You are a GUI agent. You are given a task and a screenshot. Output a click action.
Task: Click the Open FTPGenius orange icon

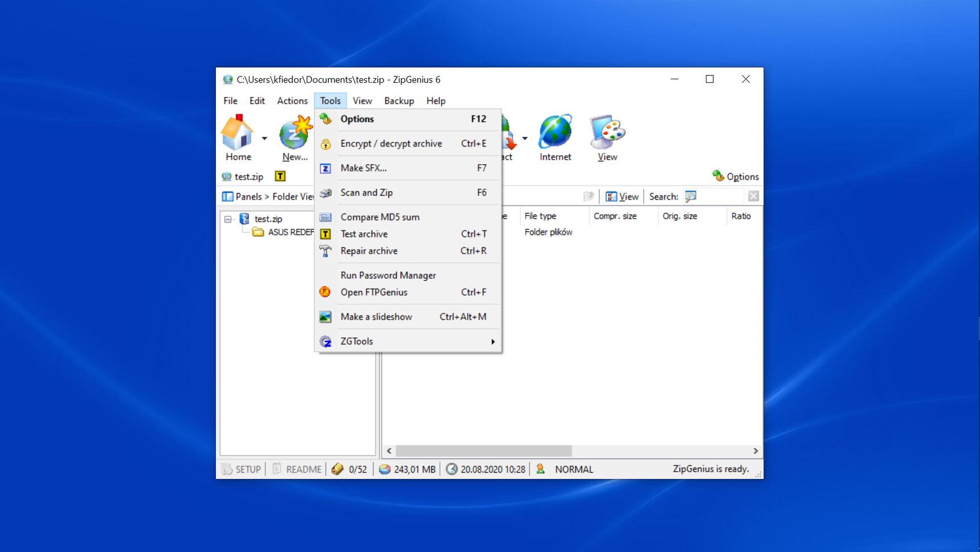(325, 292)
